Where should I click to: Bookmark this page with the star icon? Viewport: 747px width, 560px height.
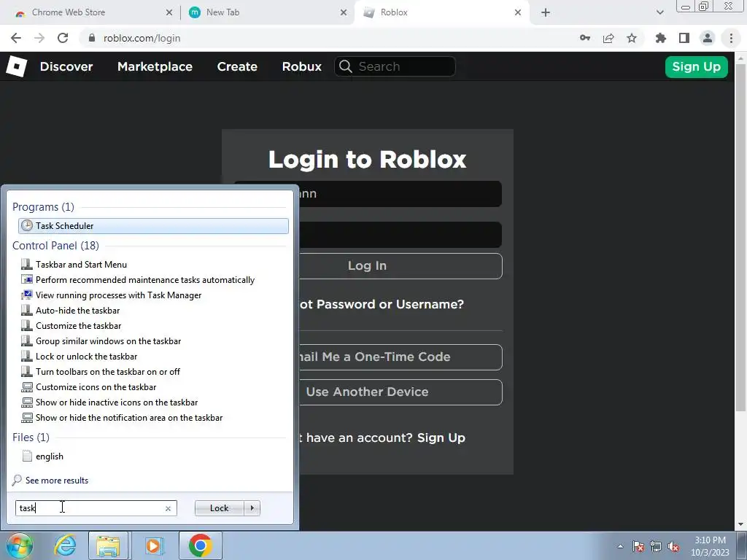pos(632,38)
